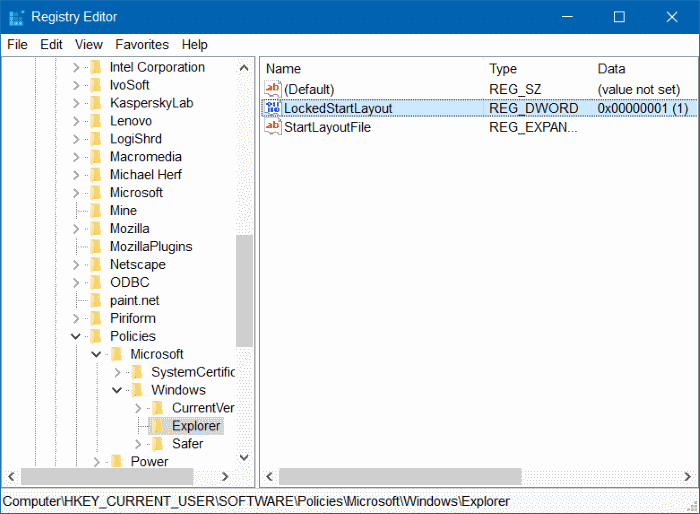Select the (Default) value name
This screenshot has height=514, width=700.
click(x=309, y=89)
